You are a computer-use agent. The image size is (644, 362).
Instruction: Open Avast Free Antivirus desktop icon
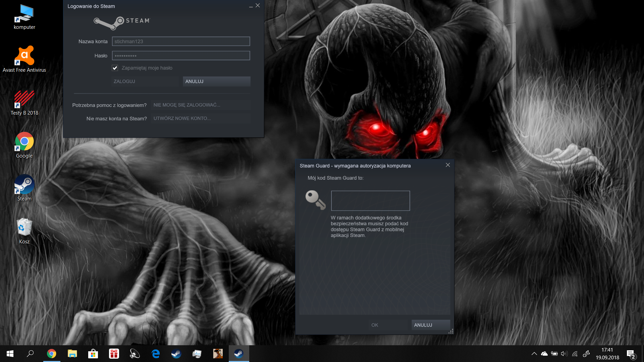[24, 56]
